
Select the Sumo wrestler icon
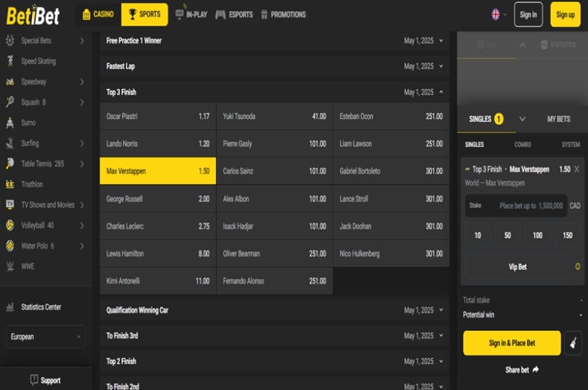[x=10, y=123]
